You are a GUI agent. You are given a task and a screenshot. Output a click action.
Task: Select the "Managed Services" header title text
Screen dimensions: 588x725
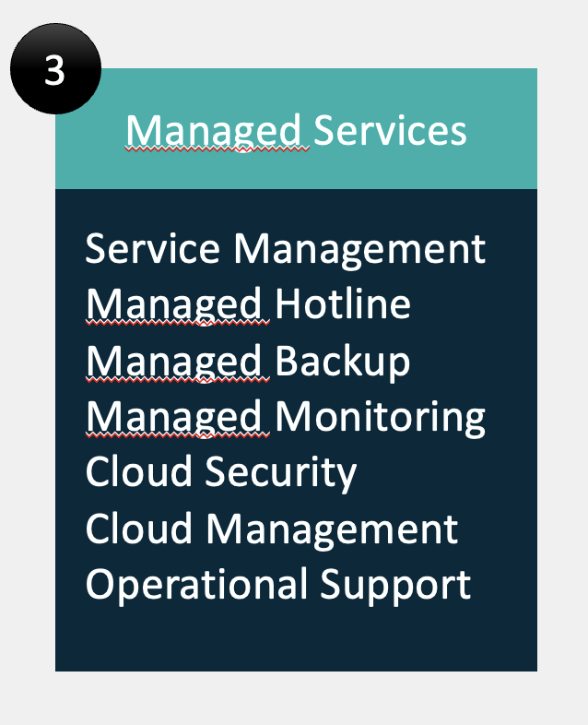tap(296, 131)
